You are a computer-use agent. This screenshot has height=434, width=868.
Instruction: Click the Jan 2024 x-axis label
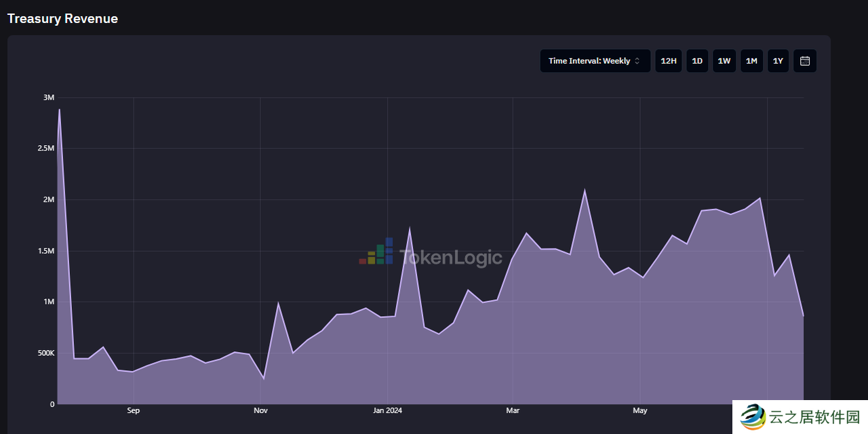tap(387, 410)
